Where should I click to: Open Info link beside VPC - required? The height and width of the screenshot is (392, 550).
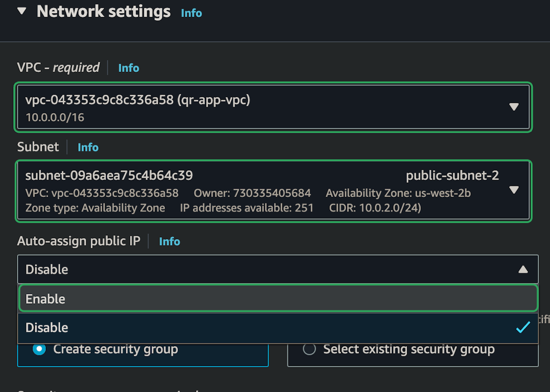tap(128, 68)
